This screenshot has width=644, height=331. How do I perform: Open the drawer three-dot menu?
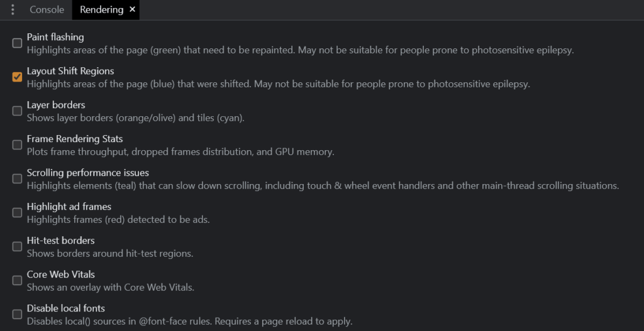pos(13,10)
